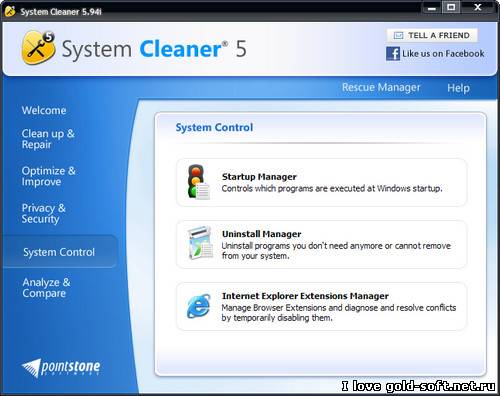Open Uninstall Manager via its title text
The width and height of the screenshot is (500, 396).
coord(262,234)
